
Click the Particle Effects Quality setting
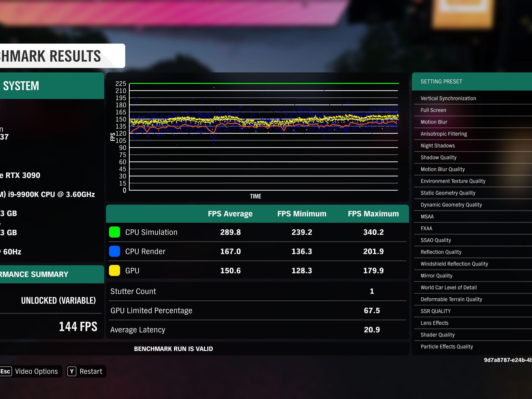pos(447,347)
